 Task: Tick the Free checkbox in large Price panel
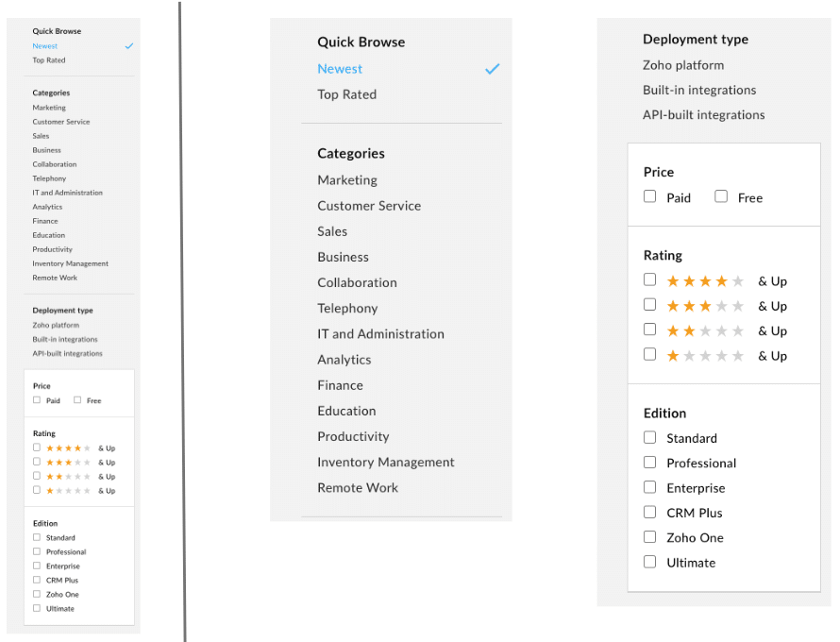point(721,196)
